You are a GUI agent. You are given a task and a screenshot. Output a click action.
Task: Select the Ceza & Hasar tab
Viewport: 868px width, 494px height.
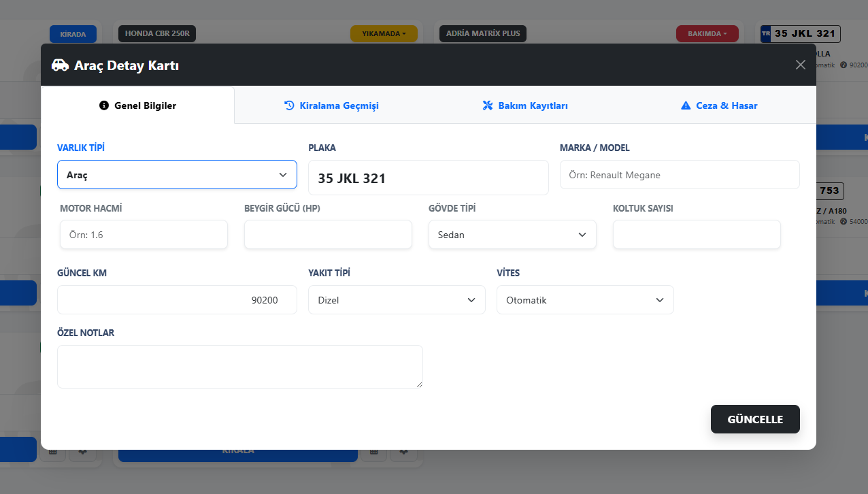(x=719, y=105)
